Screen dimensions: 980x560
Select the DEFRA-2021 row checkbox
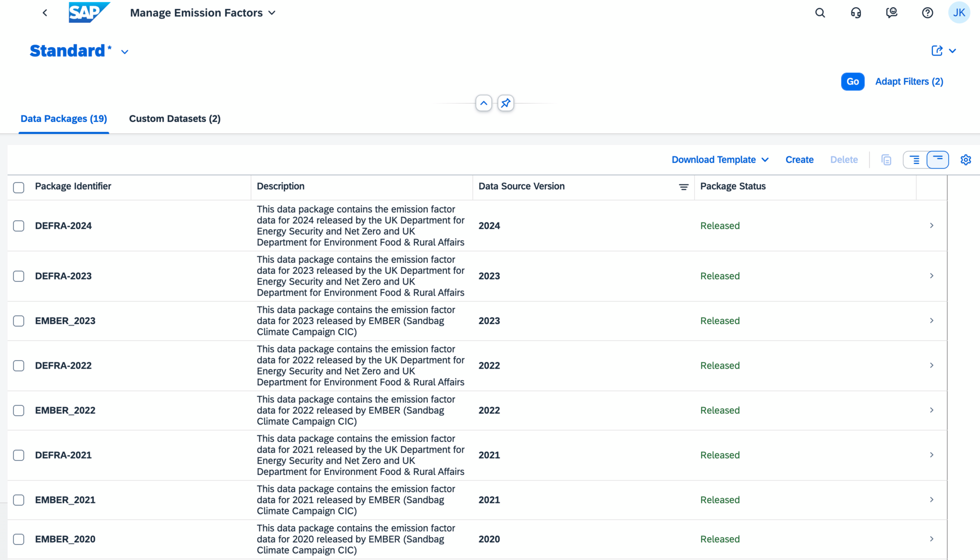click(19, 455)
